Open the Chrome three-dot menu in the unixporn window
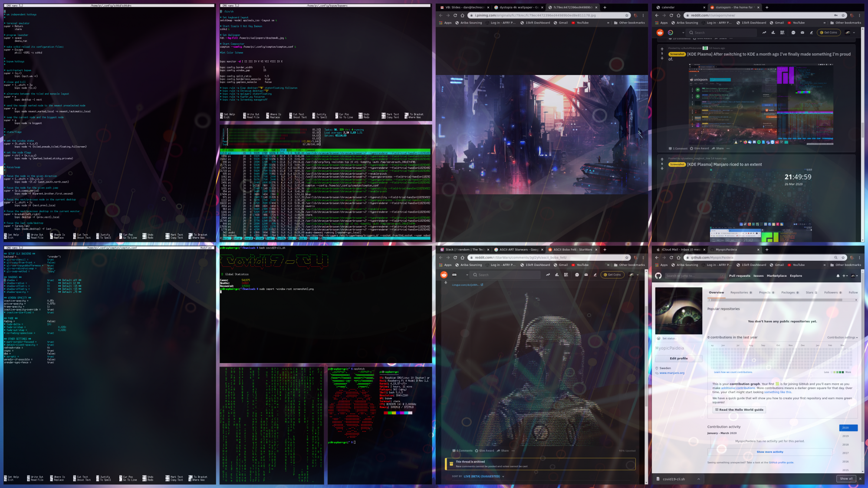Screen dimensions: 868x488 click(x=859, y=15)
